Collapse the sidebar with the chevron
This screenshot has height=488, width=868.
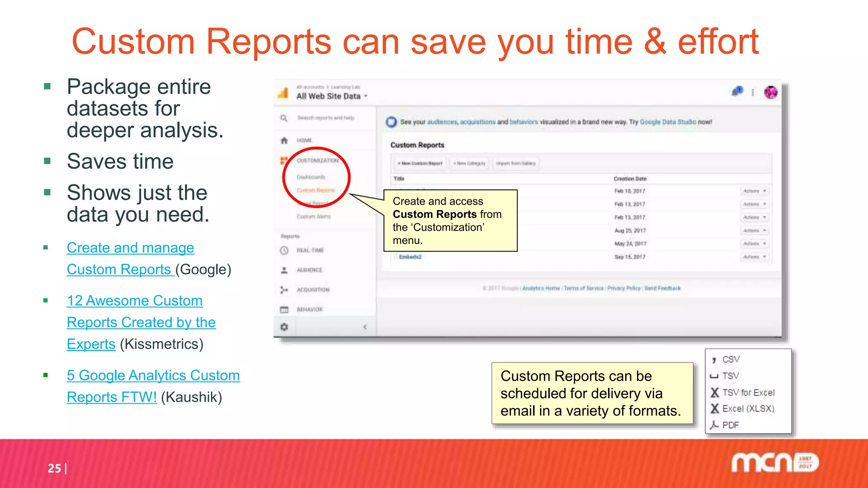click(365, 327)
